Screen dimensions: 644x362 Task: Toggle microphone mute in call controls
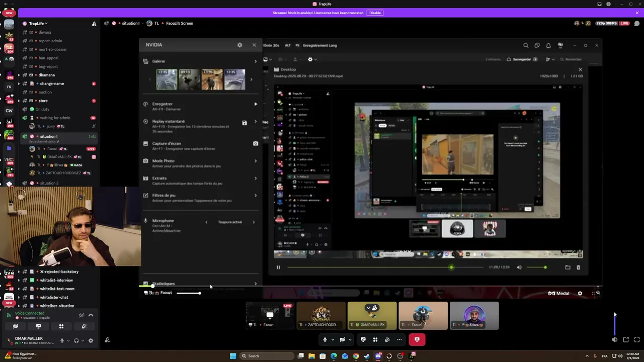325,340
